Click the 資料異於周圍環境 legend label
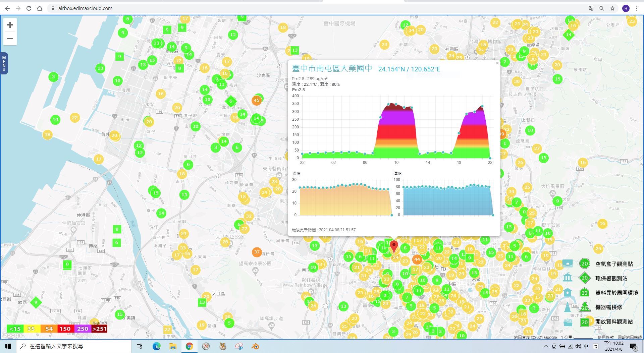 click(616, 293)
